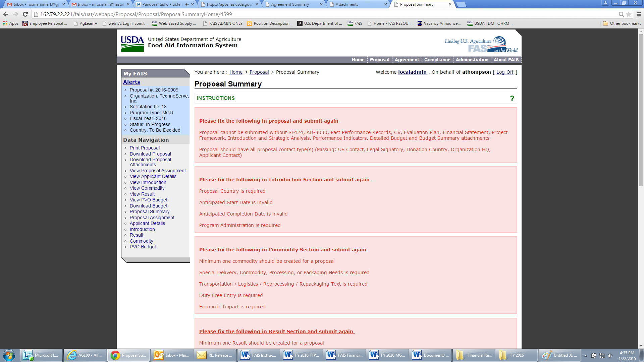
Task: Open the Chrome menu hamburger icon
Action: pyautogui.click(x=639, y=14)
